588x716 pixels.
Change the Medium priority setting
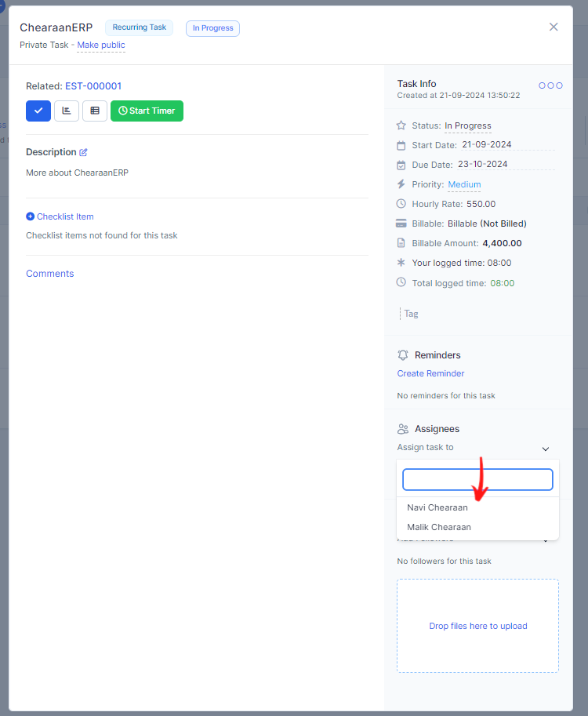pos(464,185)
